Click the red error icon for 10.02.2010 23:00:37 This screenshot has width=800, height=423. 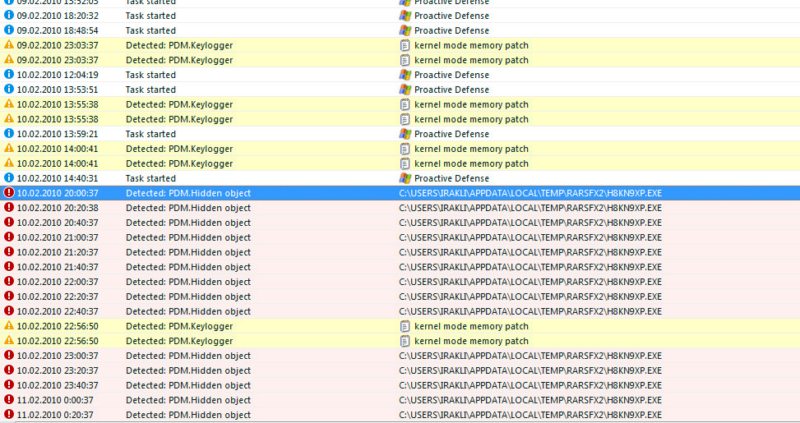coord(9,355)
